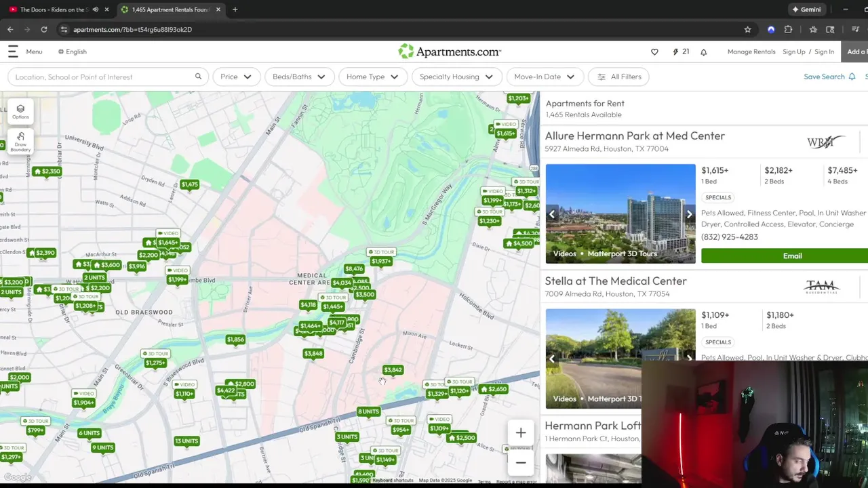The height and width of the screenshot is (488, 868).
Task: Change language from English
Action: (72, 52)
